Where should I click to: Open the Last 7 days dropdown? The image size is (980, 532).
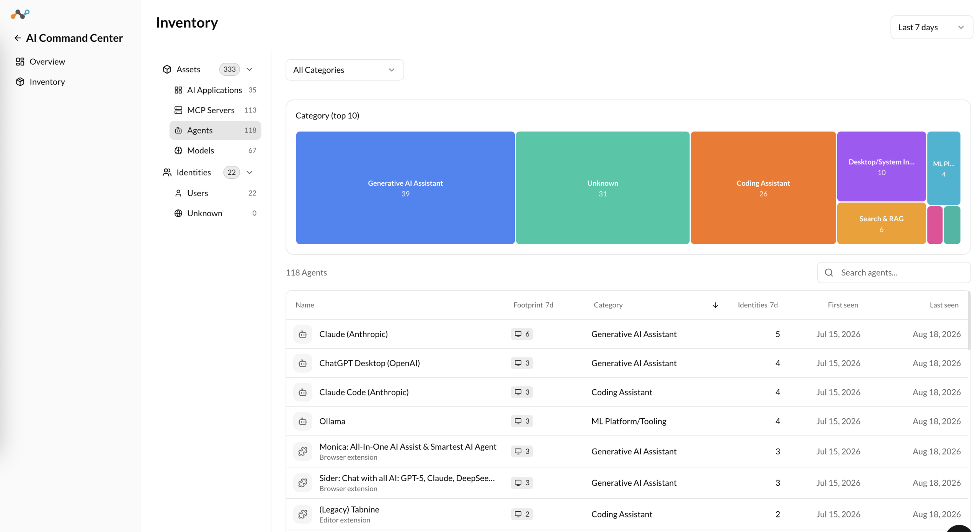click(931, 27)
